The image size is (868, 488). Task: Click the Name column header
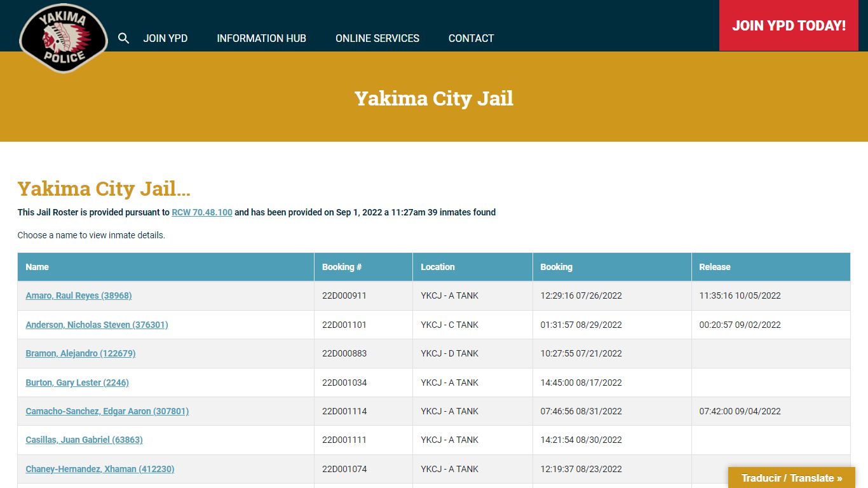click(x=166, y=267)
